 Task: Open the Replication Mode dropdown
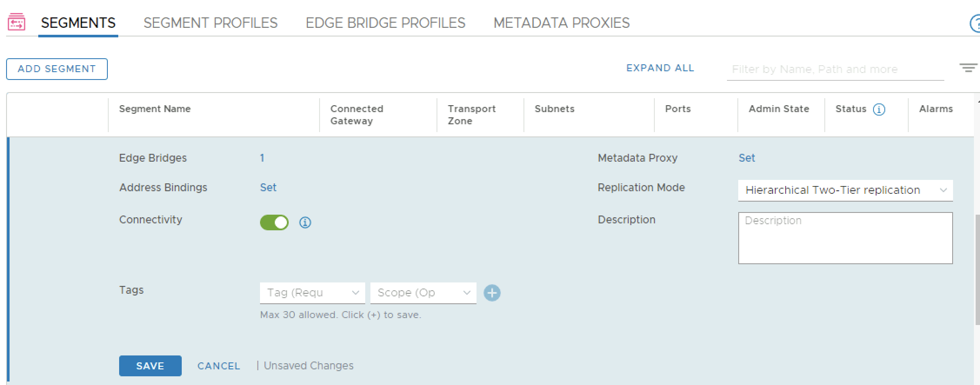point(845,190)
